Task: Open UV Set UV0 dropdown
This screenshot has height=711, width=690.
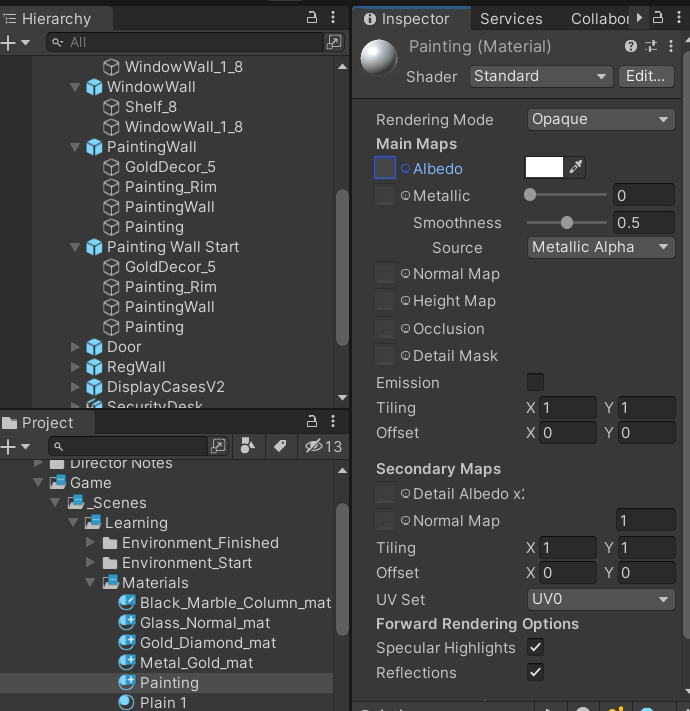Action: click(x=601, y=599)
